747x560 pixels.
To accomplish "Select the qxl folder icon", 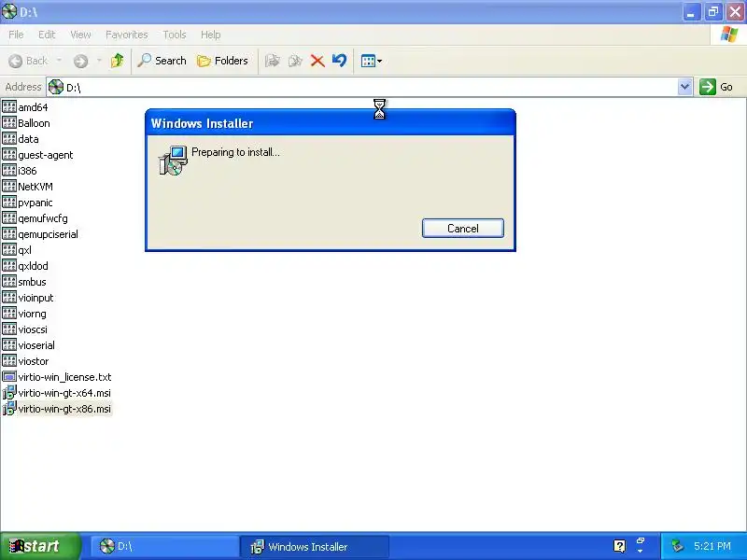I will (x=9, y=249).
